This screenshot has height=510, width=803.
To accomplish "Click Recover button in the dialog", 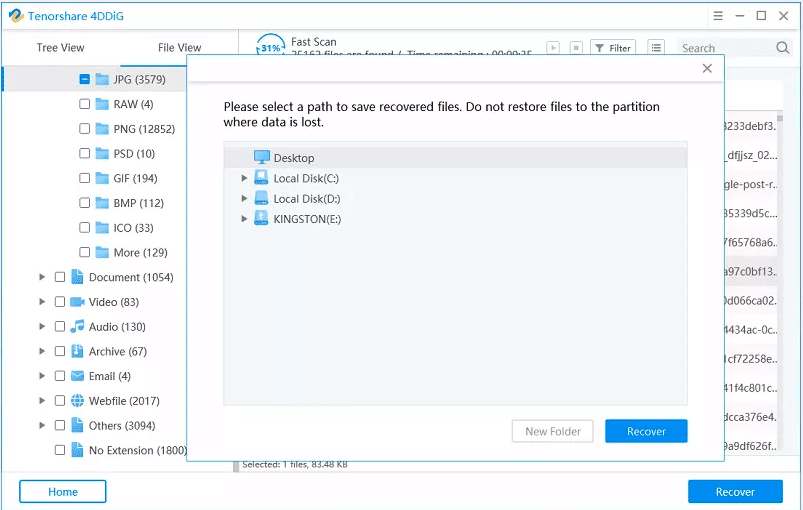I will pos(646,431).
